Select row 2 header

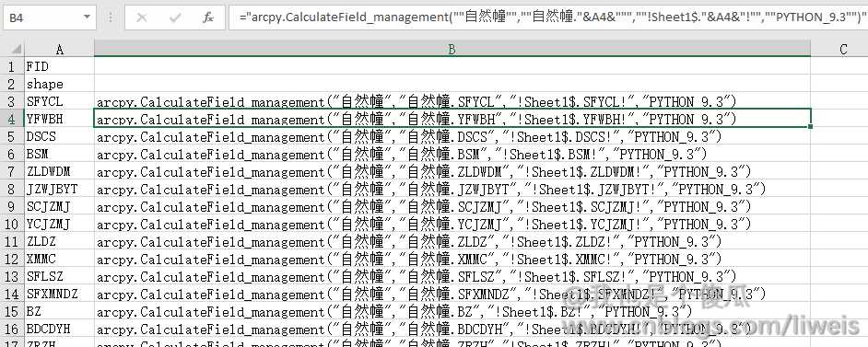12,84
